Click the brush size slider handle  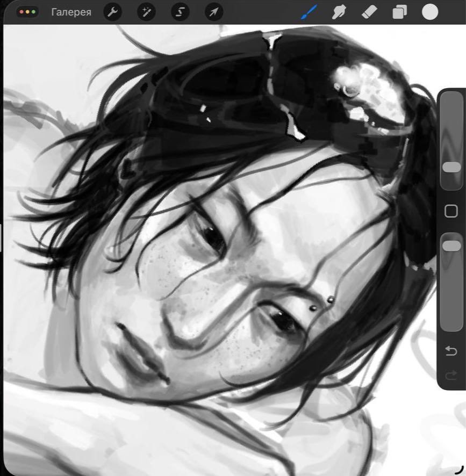(x=451, y=167)
